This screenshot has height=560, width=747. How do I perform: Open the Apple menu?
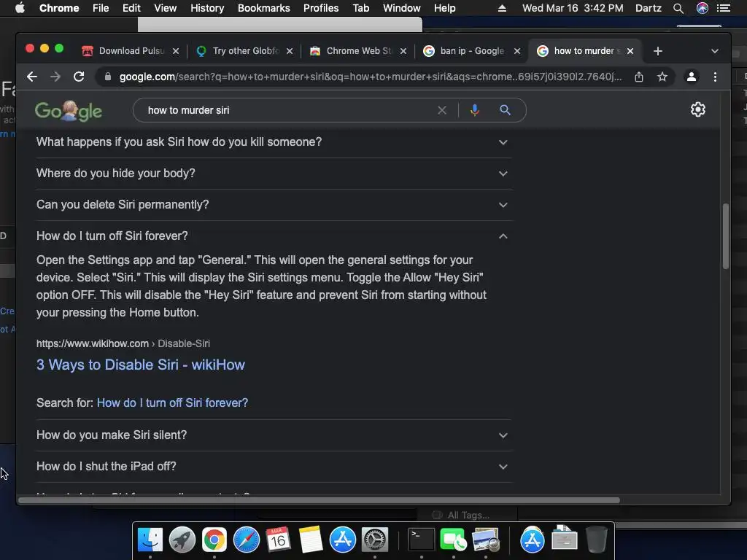click(x=20, y=8)
